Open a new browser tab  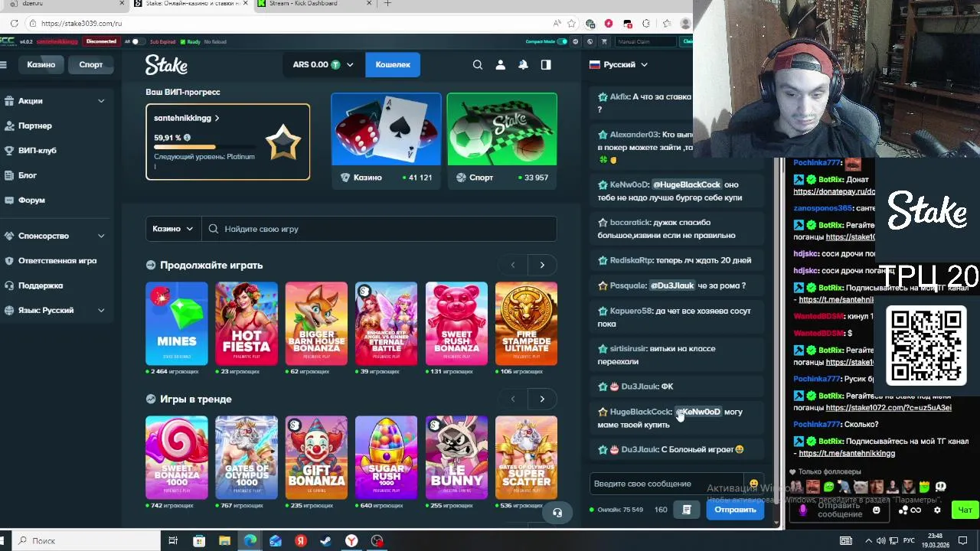pyautogui.click(x=387, y=4)
